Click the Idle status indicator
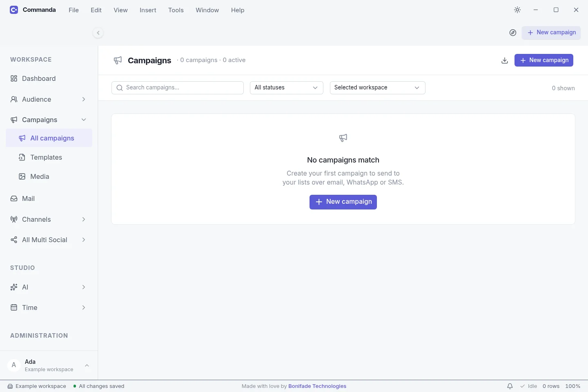Viewport: 588px width, 392px height. point(528,386)
